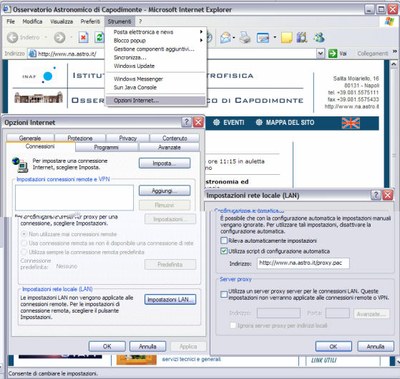Click help button of Opzioni Internet dialog
The width and height of the screenshot is (400, 379).
coord(187,122)
